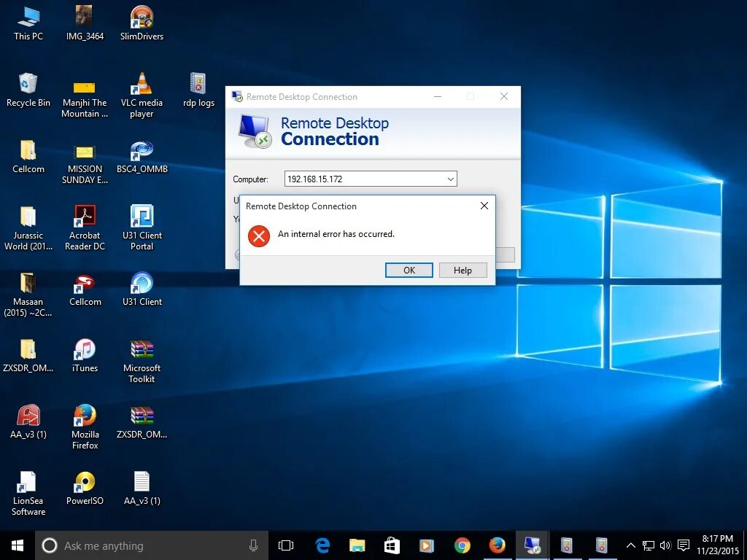This screenshot has width=747, height=560.
Task: Open File Explorer from the taskbar
Action: [x=357, y=545]
